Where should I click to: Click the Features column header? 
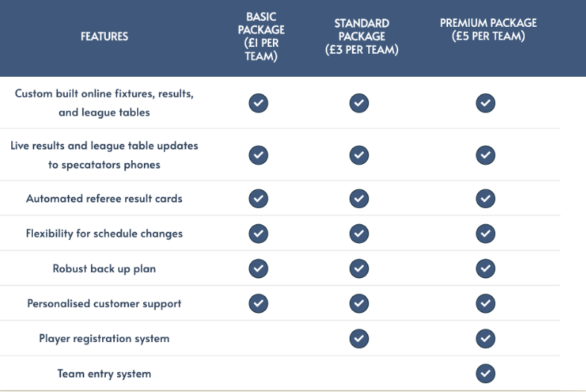(x=104, y=37)
